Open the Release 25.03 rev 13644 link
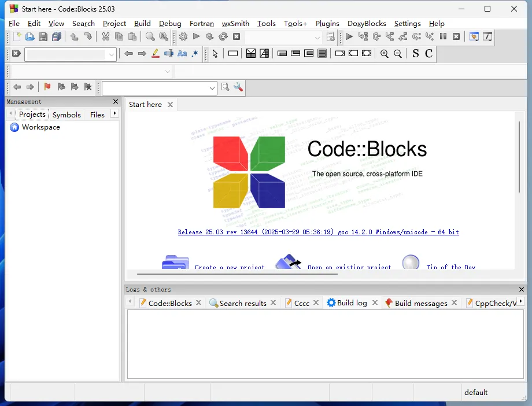This screenshot has width=532, height=406. coord(318,232)
